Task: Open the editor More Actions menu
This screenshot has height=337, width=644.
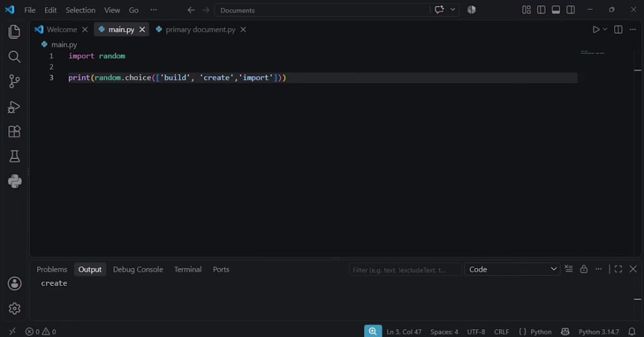Action: 632,30
